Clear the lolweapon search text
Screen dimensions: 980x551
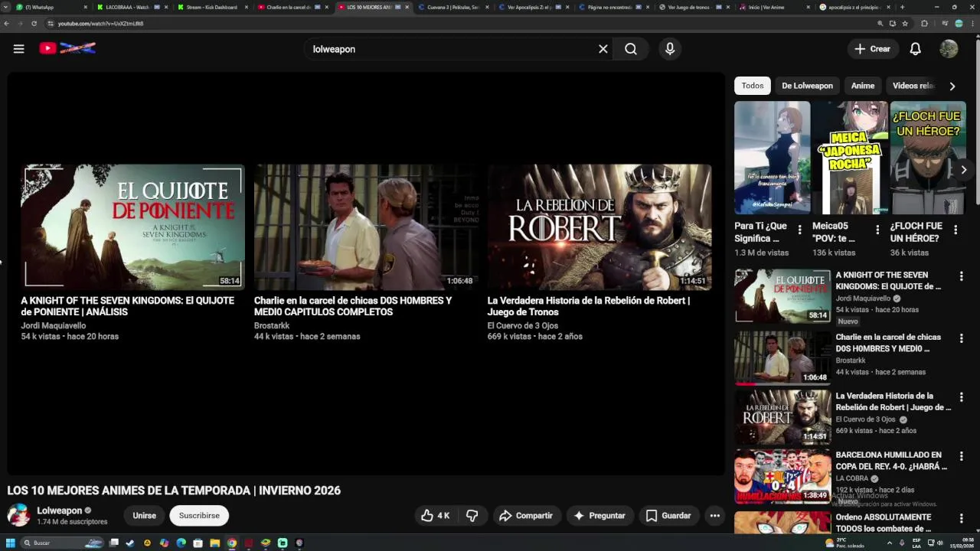[603, 49]
